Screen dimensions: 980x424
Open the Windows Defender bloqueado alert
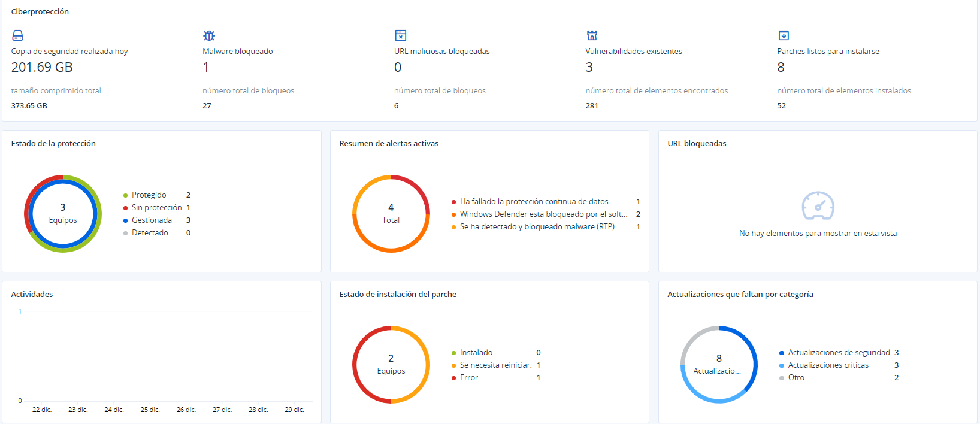click(x=543, y=214)
